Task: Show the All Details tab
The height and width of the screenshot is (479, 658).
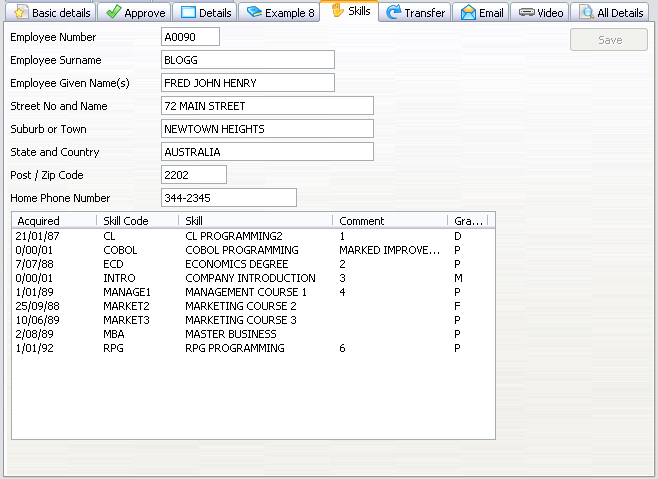Action: click(610, 13)
